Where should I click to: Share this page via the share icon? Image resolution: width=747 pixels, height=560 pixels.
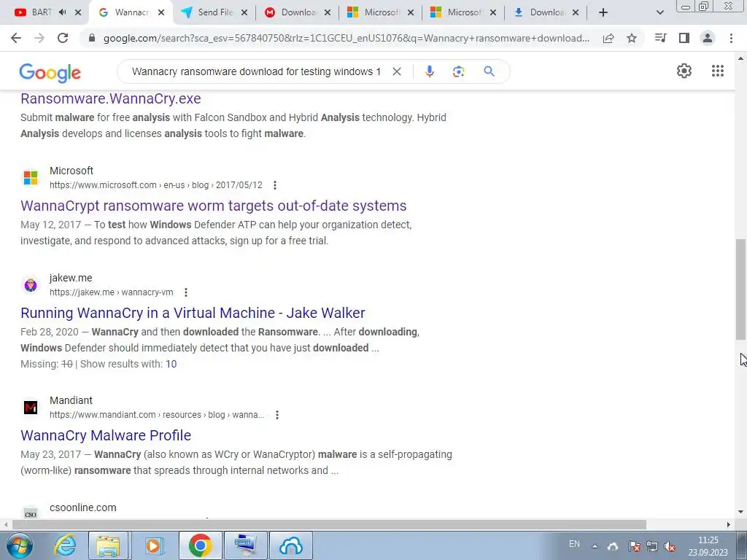pyautogui.click(x=608, y=38)
